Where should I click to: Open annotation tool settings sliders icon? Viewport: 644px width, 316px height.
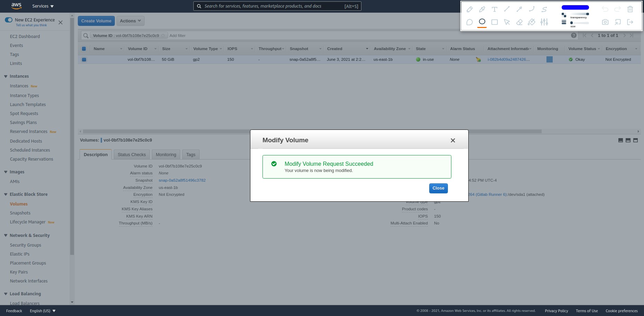tap(544, 22)
